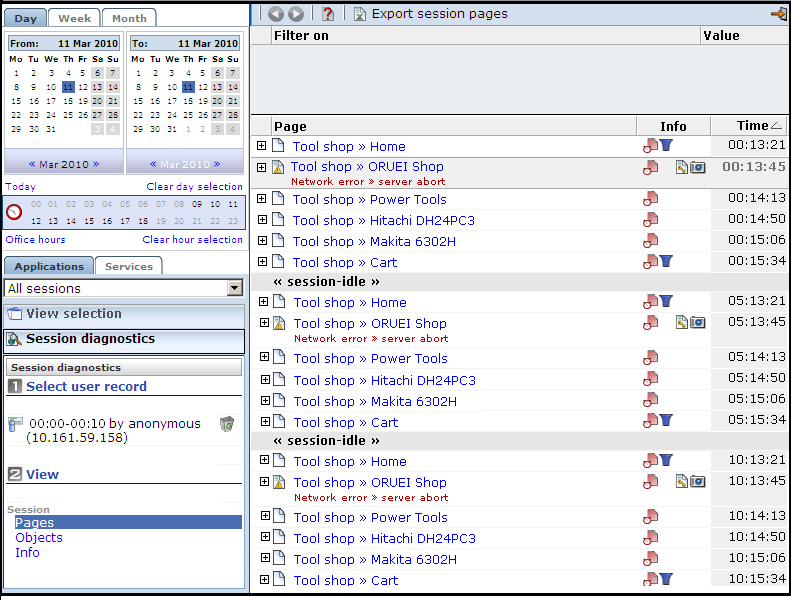Click the Today link
The image size is (791, 600).
click(21, 187)
